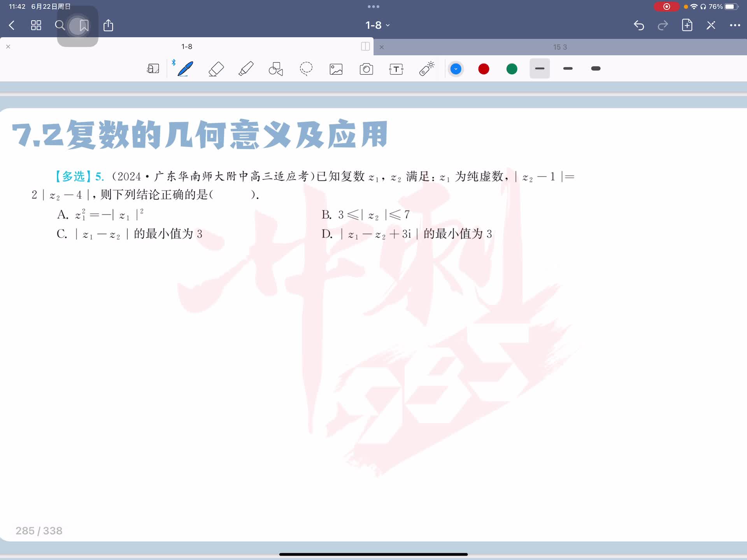The height and width of the screenshot is (560, 747).
Task: Expand the 1-8 document title dropdown
Action: (377, 25)
